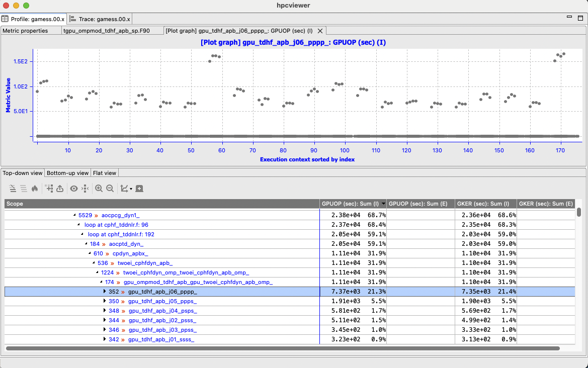Click the export table data icon
The height and width of the screenshot is (368, 588).
(x=59, y=189)
